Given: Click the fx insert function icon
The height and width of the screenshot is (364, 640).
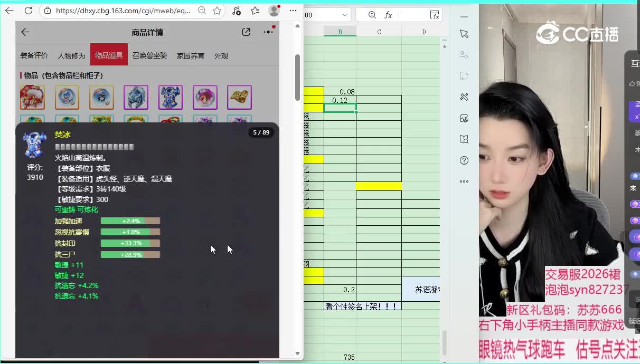Looking at the screenshot, I should pyautogui.click(x=388, y=15).
